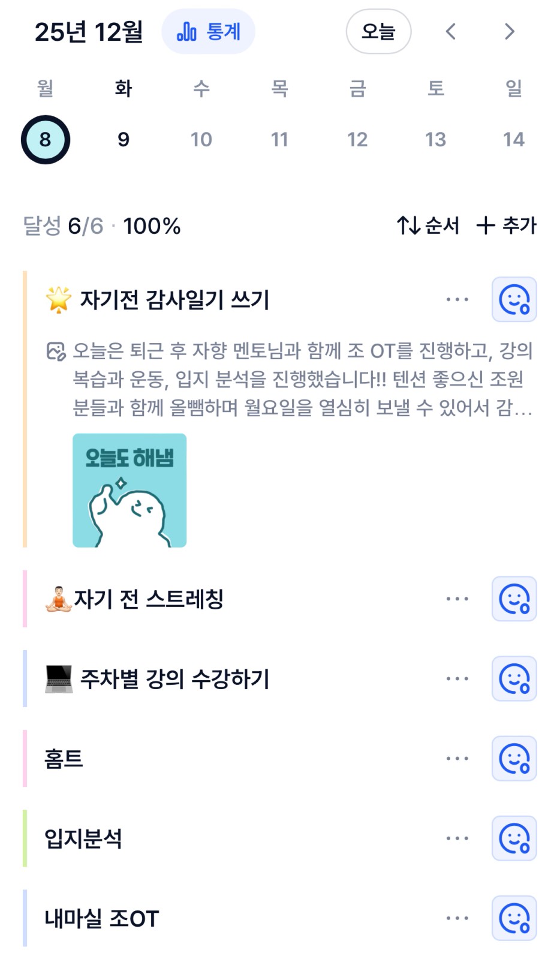This screenshot has width=560, height=959.
Task: Open the 오늘도 해냄 sticker image
Action: click(130, 490)
